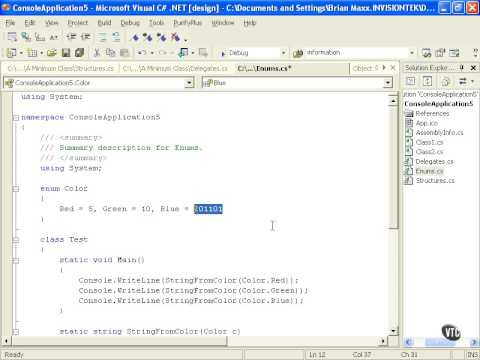
Task: Click the Start debugging play icon
Action: pyautogui.click(x=223, y=53)
